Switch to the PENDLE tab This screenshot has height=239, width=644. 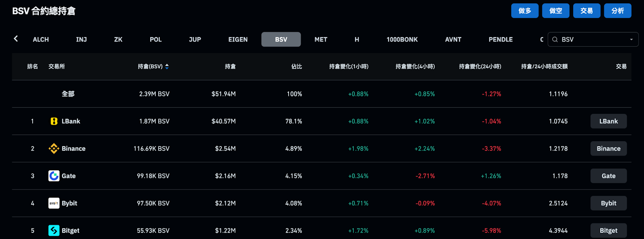[500, 39]
